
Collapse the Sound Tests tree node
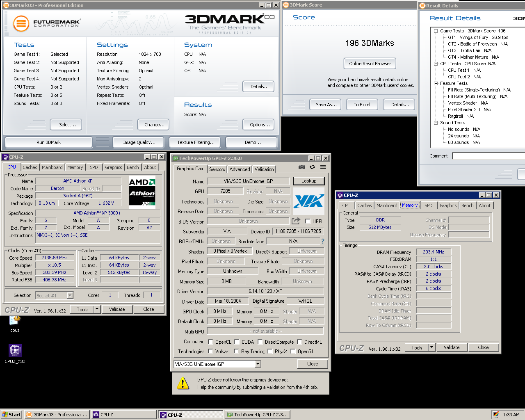pos(436,123)
